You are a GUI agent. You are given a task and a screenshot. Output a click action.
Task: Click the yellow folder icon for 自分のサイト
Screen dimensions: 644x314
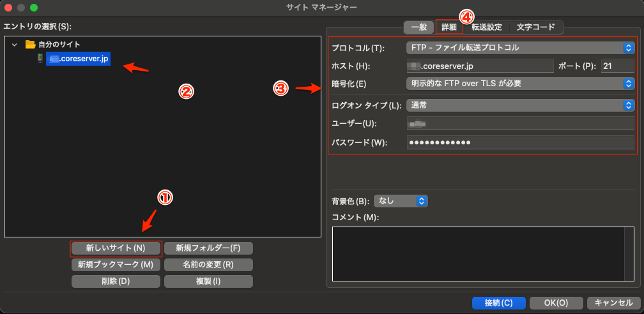pyautogui.click(x=30, y=45)
